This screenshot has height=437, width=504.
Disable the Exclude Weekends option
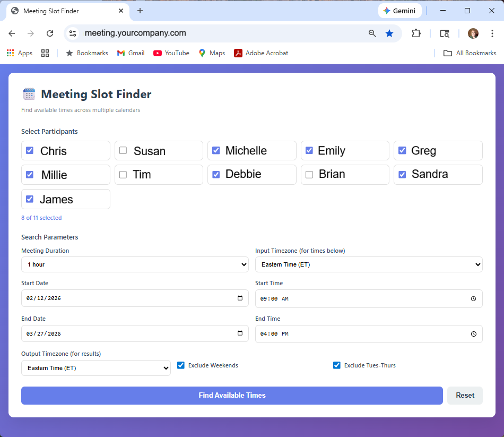coord(181,365)
